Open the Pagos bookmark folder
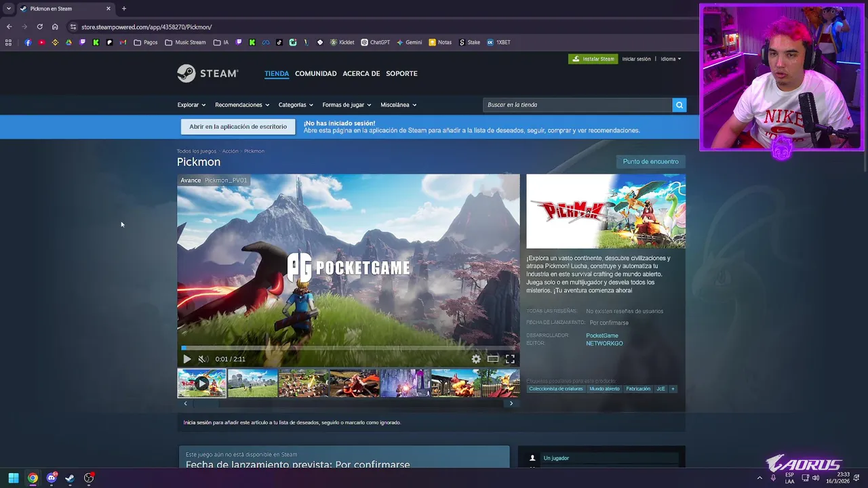The image size is (868, 488). [x=146, y=42]
